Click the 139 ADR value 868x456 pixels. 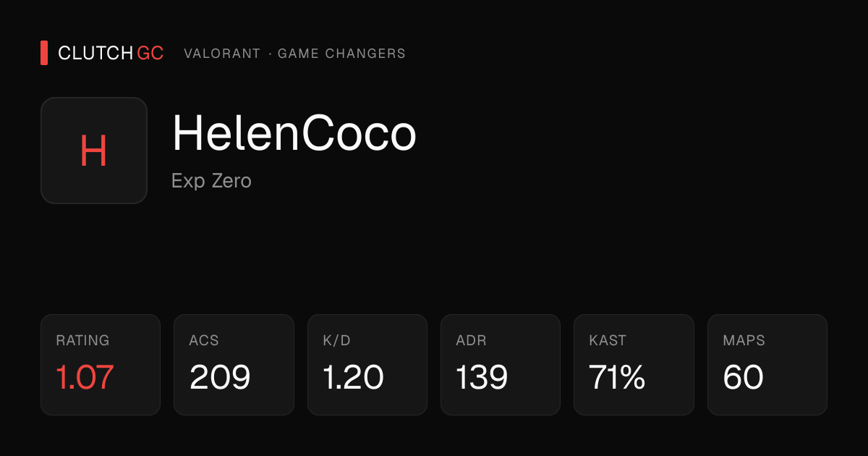(x=482, y=378)
